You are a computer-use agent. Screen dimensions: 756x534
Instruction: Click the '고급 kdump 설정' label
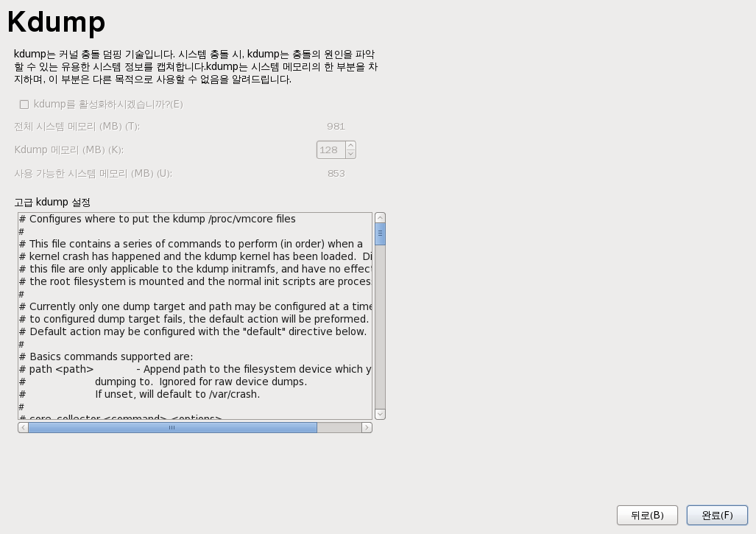52,202
